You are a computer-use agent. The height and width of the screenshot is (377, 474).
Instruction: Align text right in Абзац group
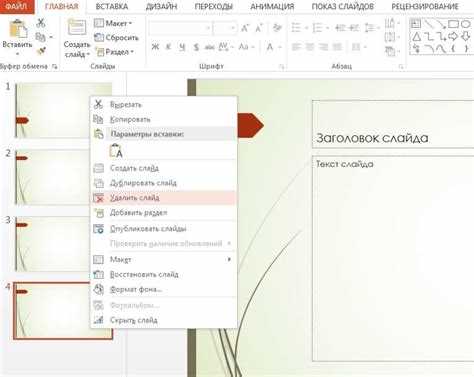click(323, 47)
